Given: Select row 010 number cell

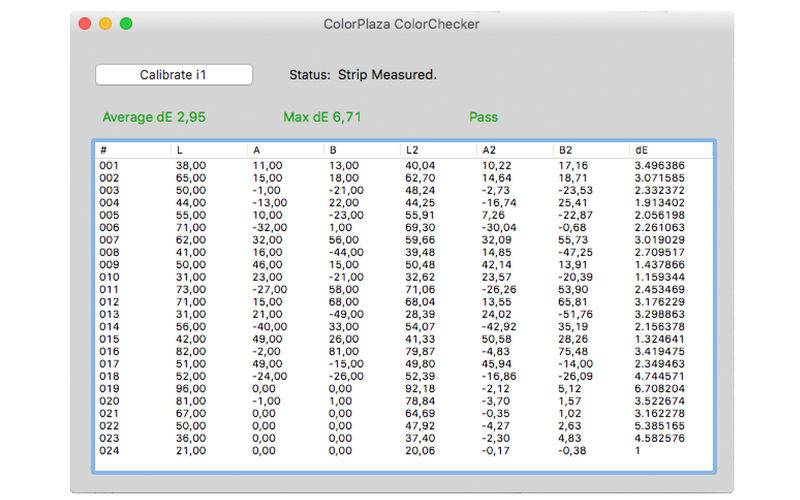Looking at the screenshot, I should pyautogui.click(x=109, y=277).
